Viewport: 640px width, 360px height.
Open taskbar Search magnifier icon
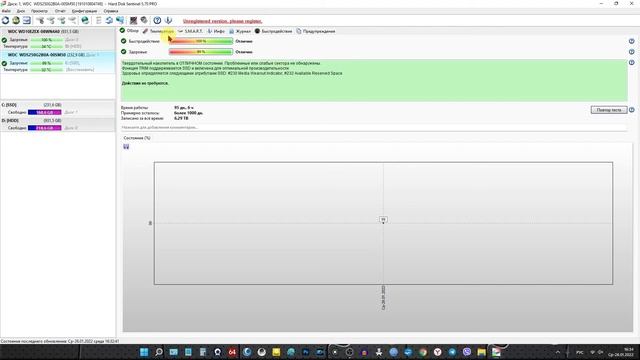click(x=159, y=352)
